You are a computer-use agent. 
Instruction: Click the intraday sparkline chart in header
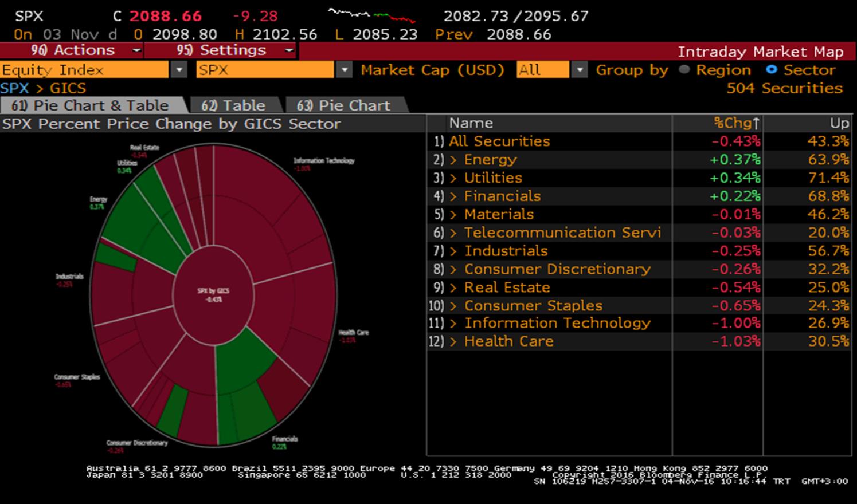(x=371, y=15)
